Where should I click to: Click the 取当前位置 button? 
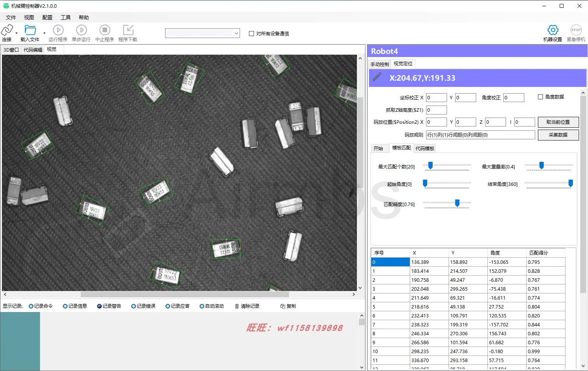point(558,122)
